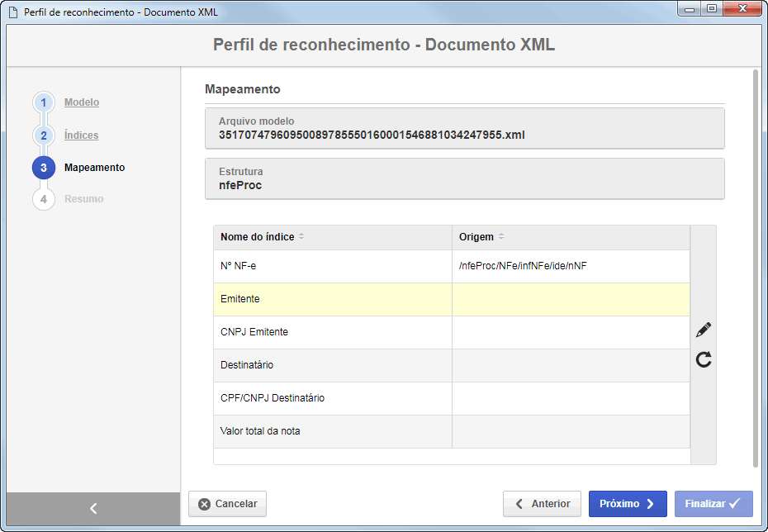Click the vertical scrollbar on right

point(756,268)
